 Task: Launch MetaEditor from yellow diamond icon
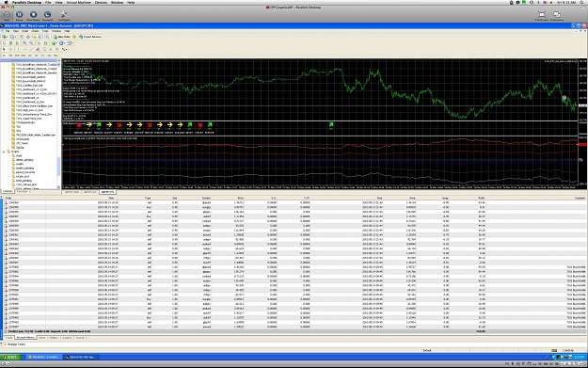74,37
